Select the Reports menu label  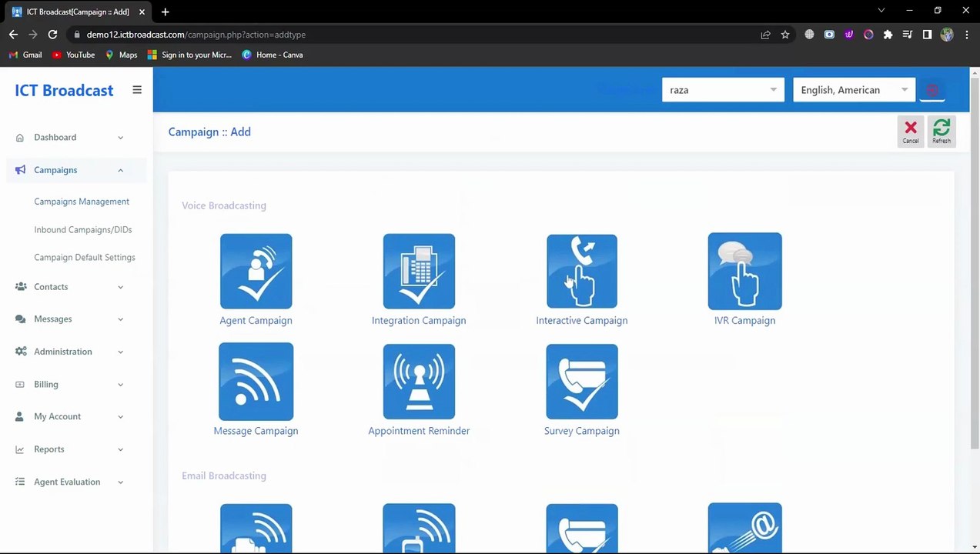pos(49,449)
